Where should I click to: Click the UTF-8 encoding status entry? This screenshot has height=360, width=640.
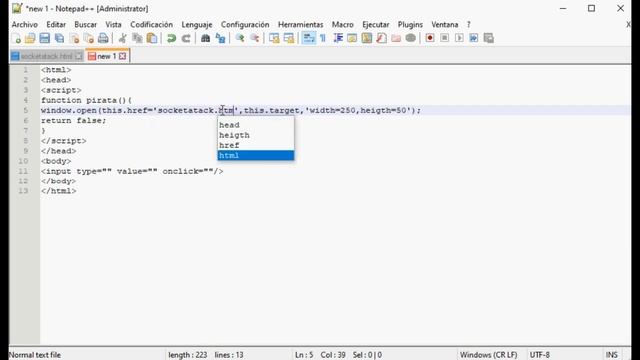(540, 355)
